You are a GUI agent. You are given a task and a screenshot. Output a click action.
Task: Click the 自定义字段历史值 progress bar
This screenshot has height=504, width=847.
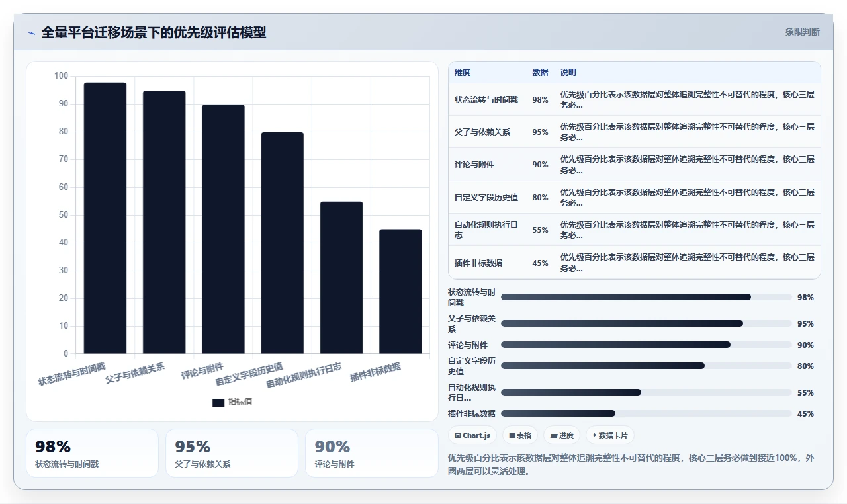(646, 366)
